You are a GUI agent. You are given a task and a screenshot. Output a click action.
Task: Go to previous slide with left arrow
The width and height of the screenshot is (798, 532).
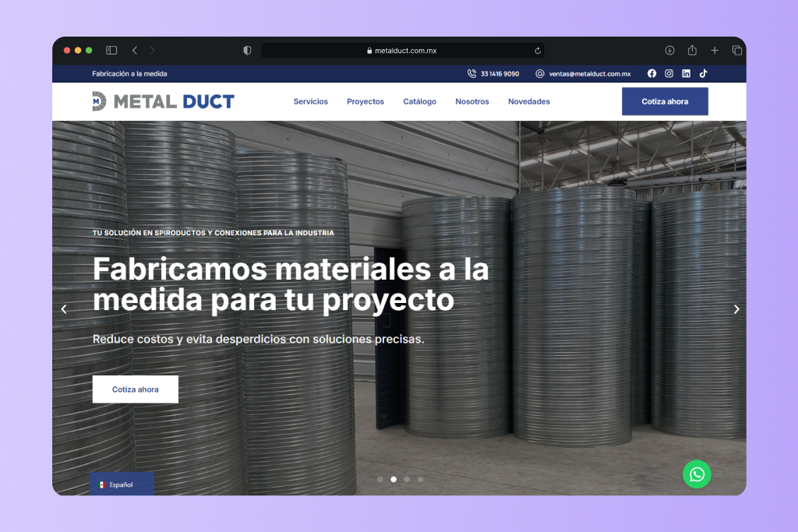pos(64,309)
